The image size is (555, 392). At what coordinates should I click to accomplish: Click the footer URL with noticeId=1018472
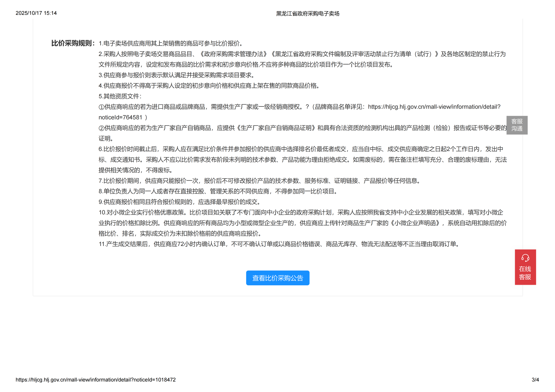pos(95,380)
